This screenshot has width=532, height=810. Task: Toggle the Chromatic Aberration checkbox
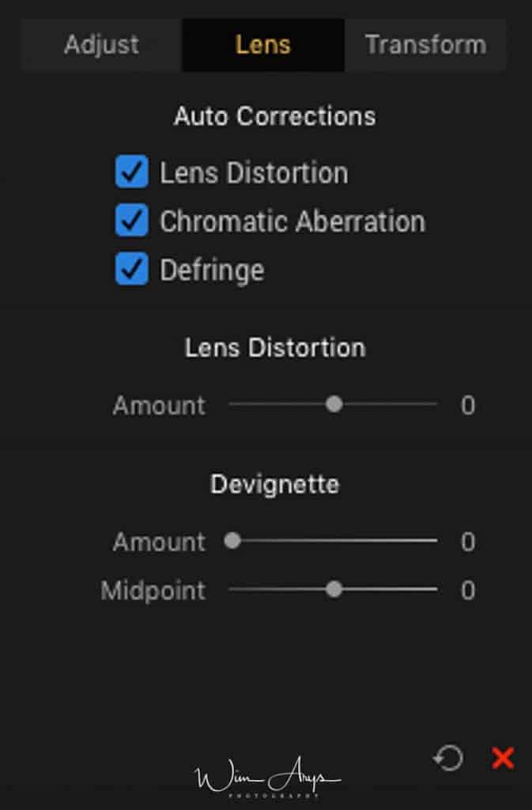(x=131, y=220)
